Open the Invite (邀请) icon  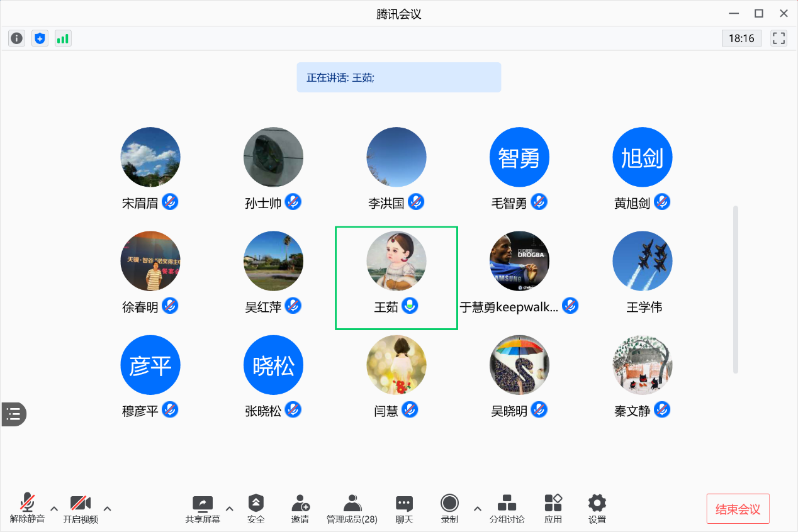point(300,508)
